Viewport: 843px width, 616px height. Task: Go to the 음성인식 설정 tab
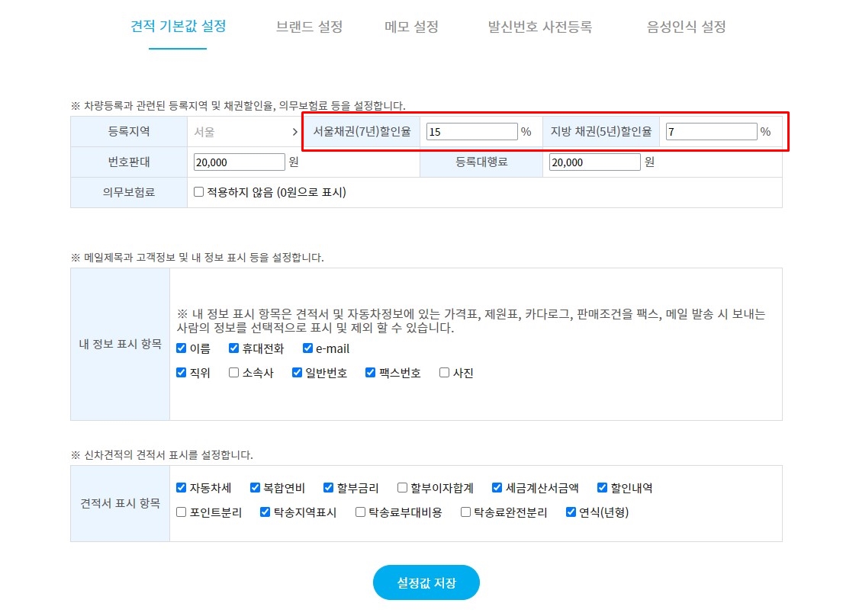[686, 27]
